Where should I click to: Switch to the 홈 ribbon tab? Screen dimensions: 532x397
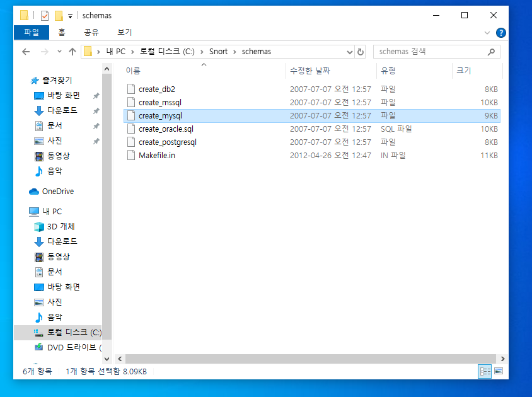[61, 32]
